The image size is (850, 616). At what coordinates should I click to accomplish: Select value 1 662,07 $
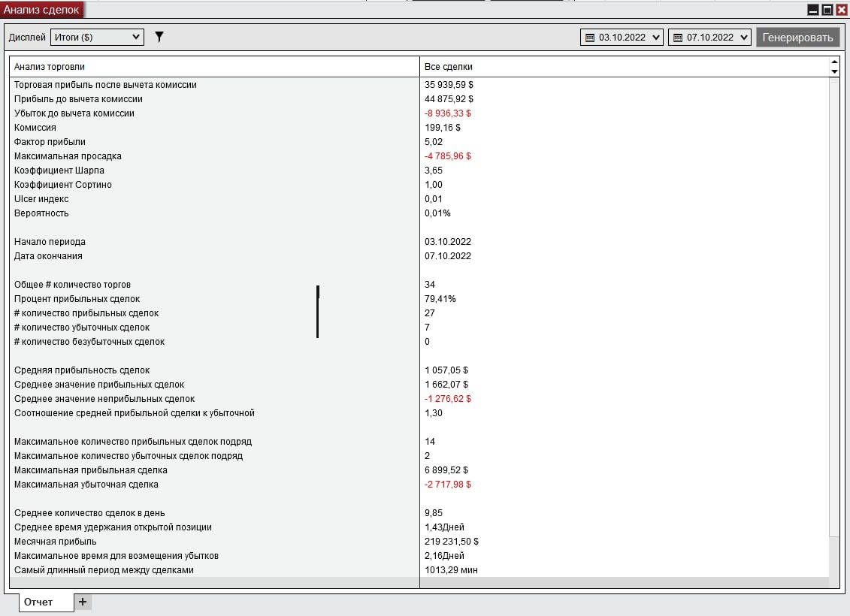(x=446, y=385)
